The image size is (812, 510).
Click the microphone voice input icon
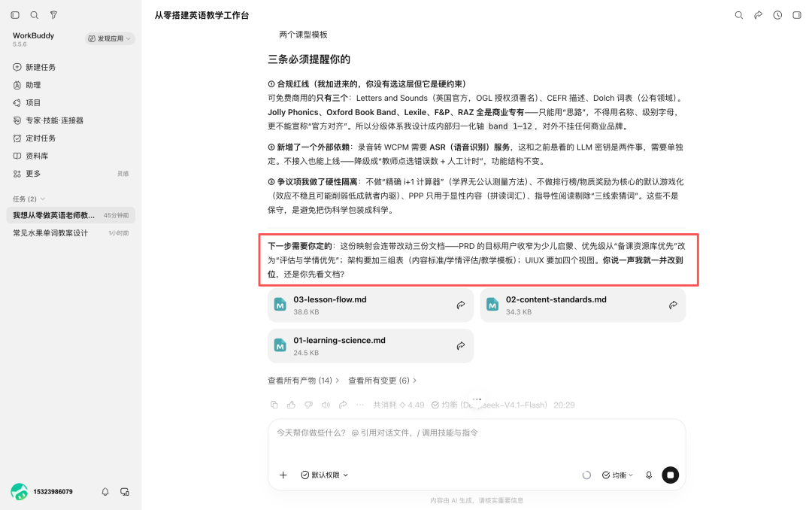[x=649, y=475]
